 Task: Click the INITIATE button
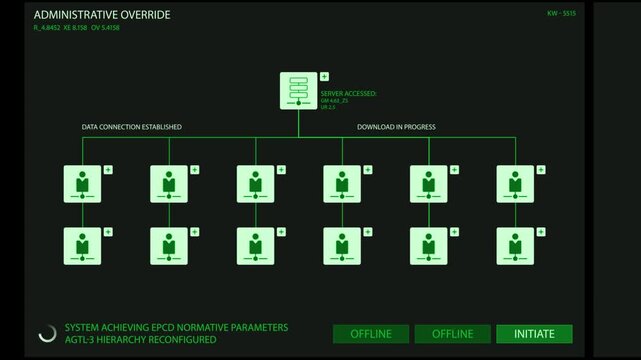point(534,334)
